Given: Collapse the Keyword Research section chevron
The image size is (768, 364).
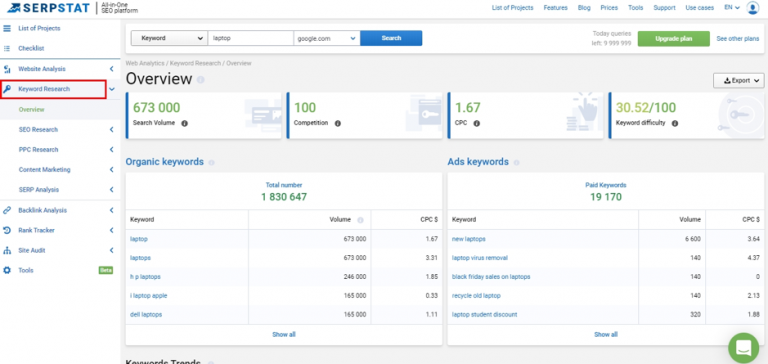Looking at the screenshot, I should tap(112, 89).
